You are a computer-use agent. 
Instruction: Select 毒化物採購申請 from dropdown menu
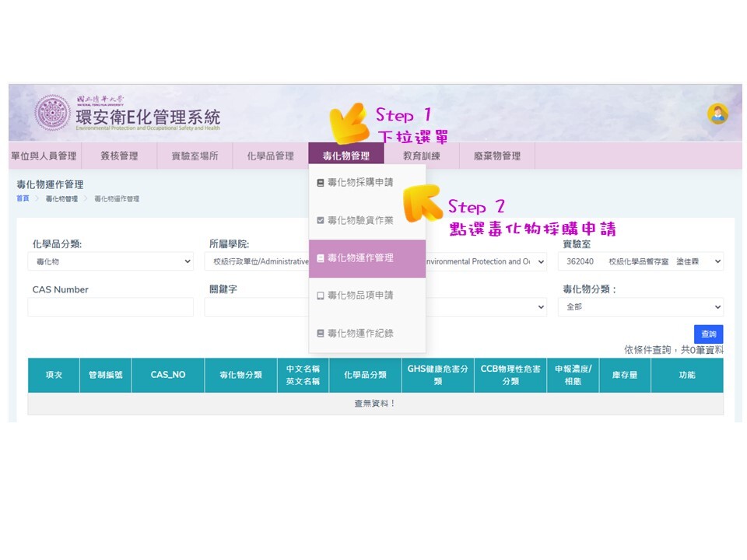[359, 183]
